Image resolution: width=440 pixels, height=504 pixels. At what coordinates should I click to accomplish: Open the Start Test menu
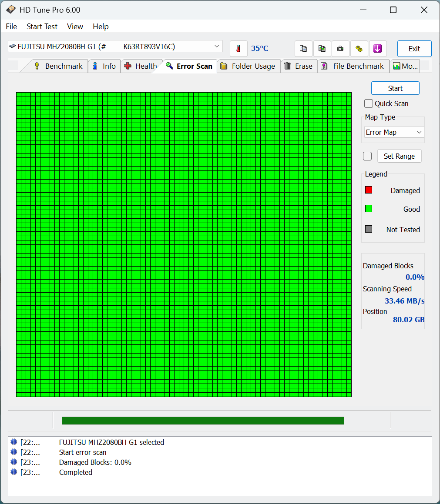coord(42,27)
